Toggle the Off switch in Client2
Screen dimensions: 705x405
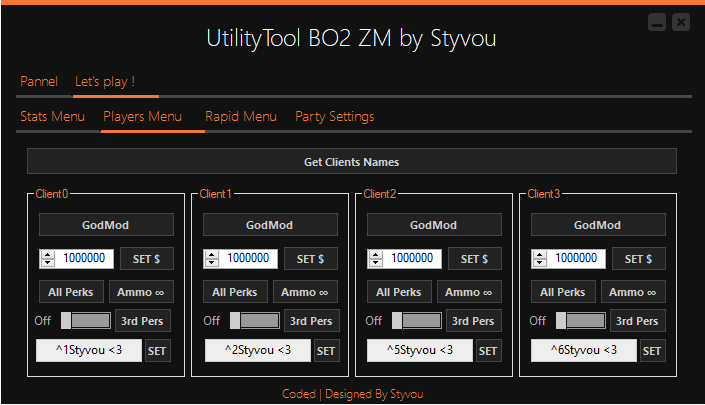pyautogui.click(x=417, y=320)
